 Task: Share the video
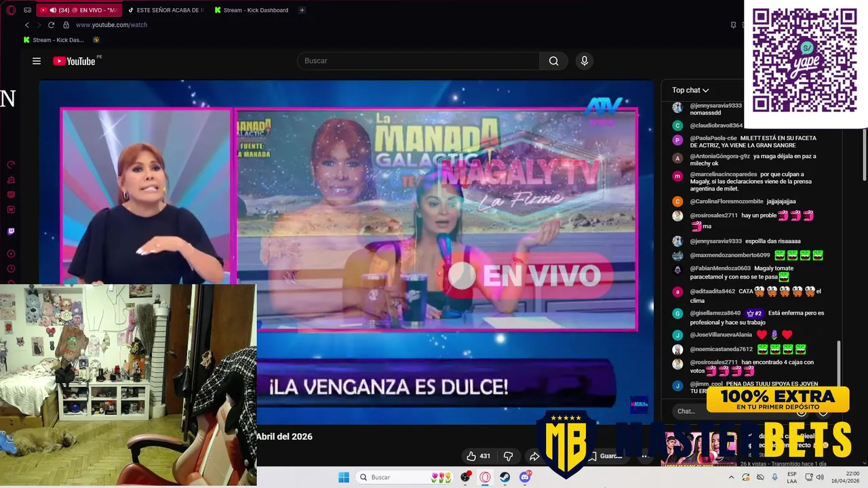(534, 456)
